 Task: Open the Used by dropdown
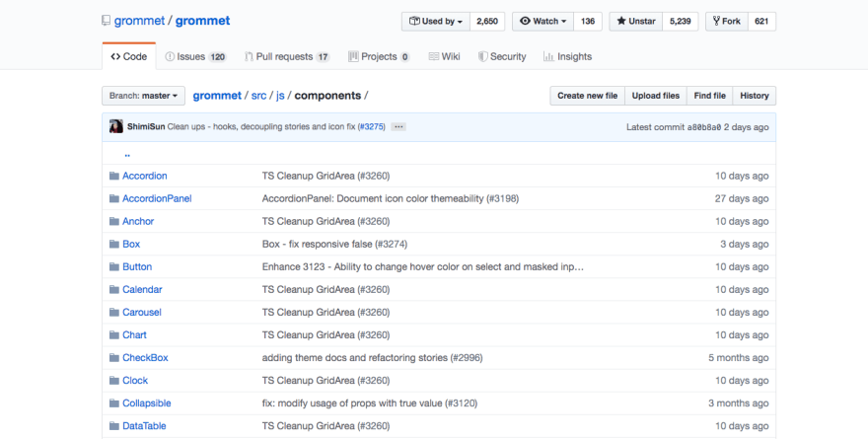click(436, 21)
